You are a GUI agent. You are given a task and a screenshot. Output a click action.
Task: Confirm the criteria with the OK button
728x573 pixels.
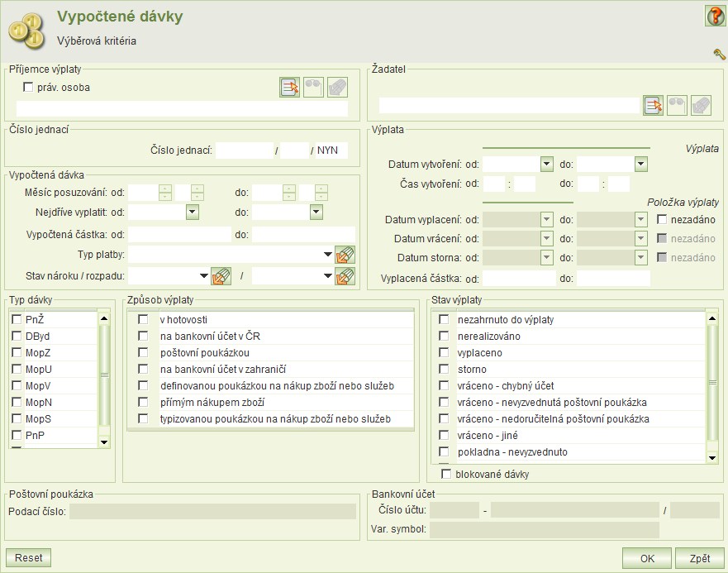[647, 558]
